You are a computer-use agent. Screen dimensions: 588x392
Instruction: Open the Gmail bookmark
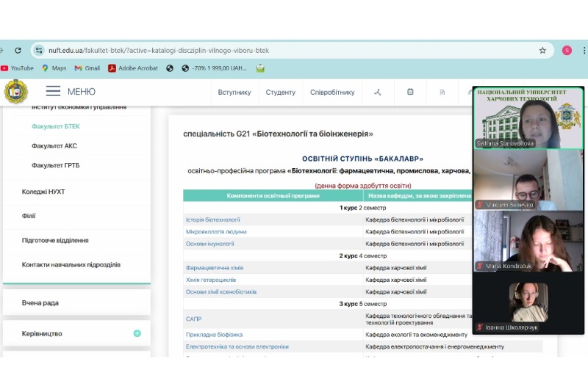click(x=87, y=68)
